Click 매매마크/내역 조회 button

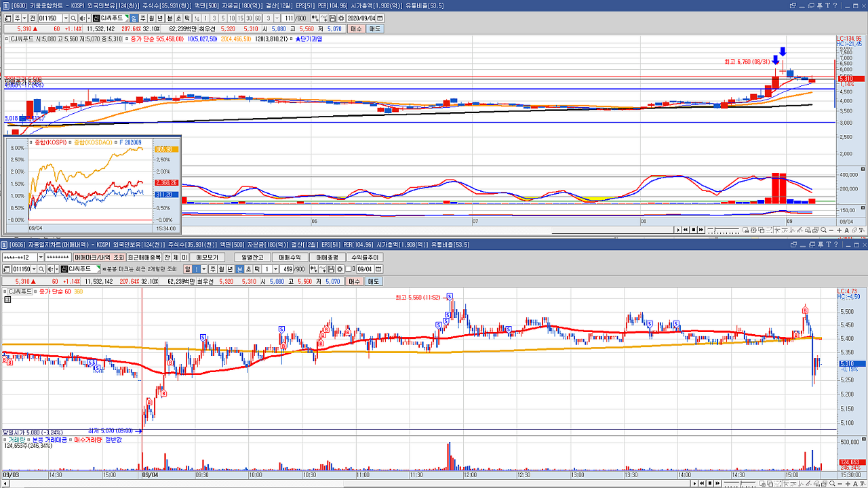tap(99, 258)
